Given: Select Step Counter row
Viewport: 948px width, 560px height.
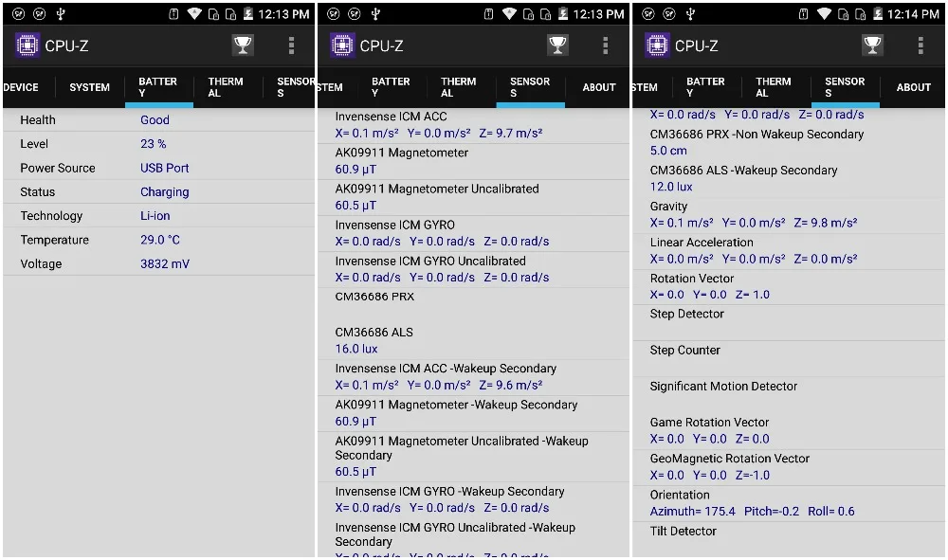Looking at the screenshot, I should 789,359.
